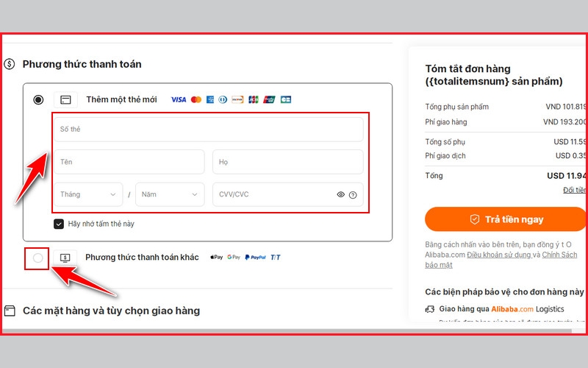Focus the 'Tên' first name field
The height and width of the screenshot is (368, 588).
129,162
